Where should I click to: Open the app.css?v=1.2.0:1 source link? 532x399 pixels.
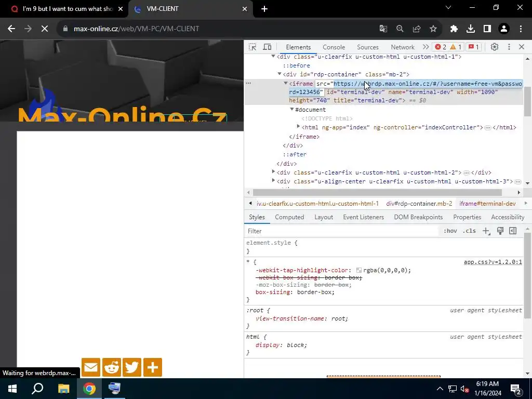pos(493,262)
